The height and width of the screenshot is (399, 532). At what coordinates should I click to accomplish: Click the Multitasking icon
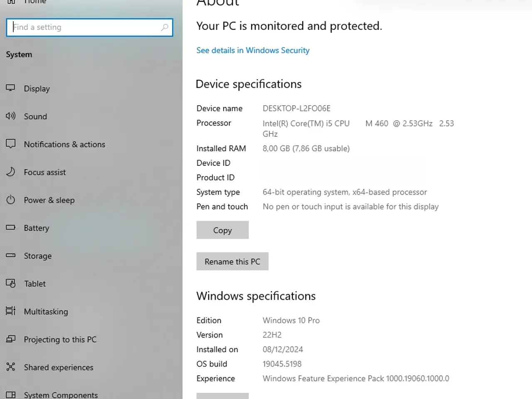(10, 311)
